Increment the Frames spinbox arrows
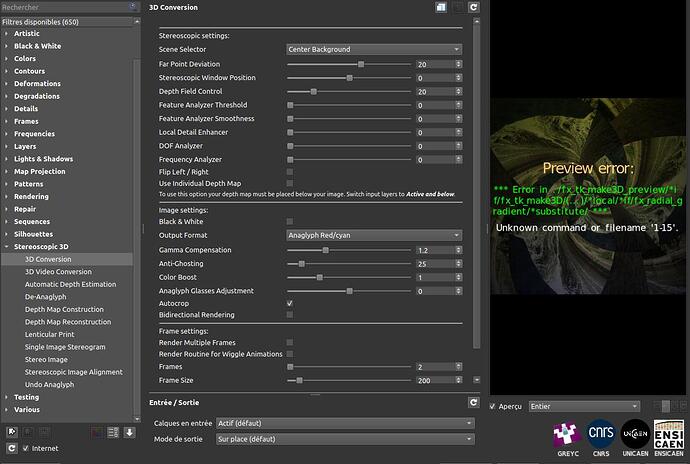Screen dimensions: 690x464 pos(459,365)
